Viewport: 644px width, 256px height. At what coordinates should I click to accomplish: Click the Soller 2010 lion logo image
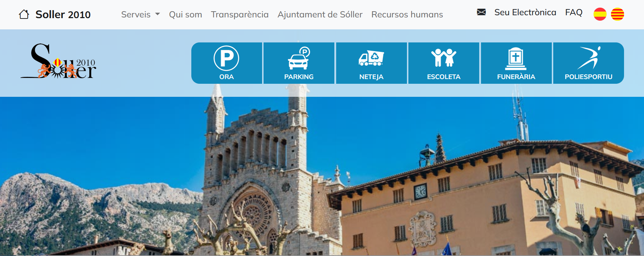click(58, 61)
